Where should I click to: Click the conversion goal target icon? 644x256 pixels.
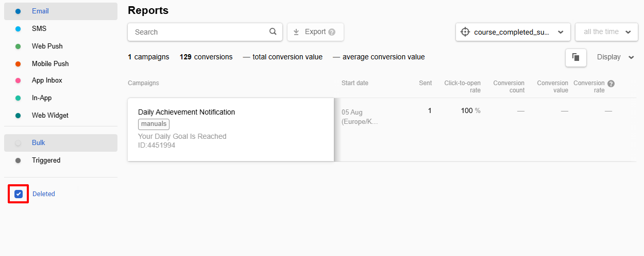pyautogui.click(x=465, y=32)
